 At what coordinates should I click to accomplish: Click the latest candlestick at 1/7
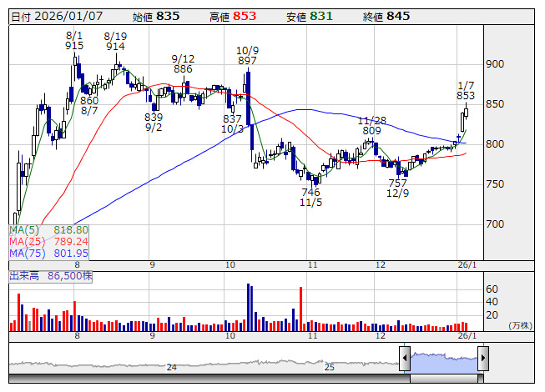466,112
